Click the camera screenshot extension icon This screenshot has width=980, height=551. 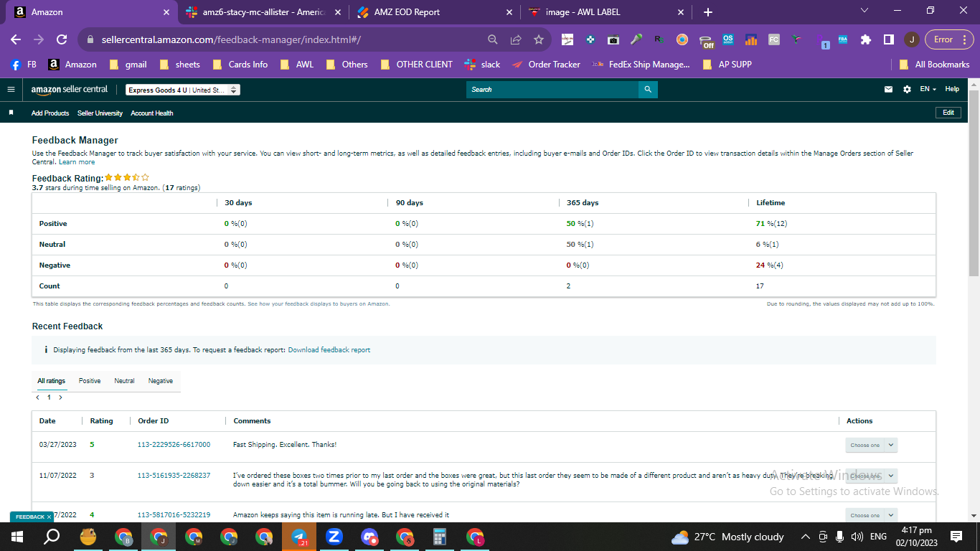(x=613, y=39)
